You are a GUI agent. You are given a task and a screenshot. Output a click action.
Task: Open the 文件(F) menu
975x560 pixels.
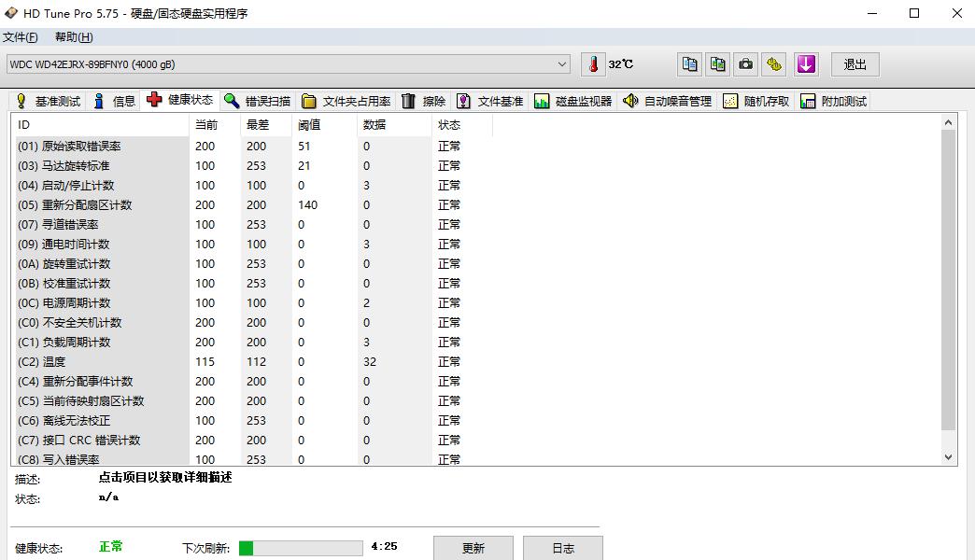pos(21,37)
